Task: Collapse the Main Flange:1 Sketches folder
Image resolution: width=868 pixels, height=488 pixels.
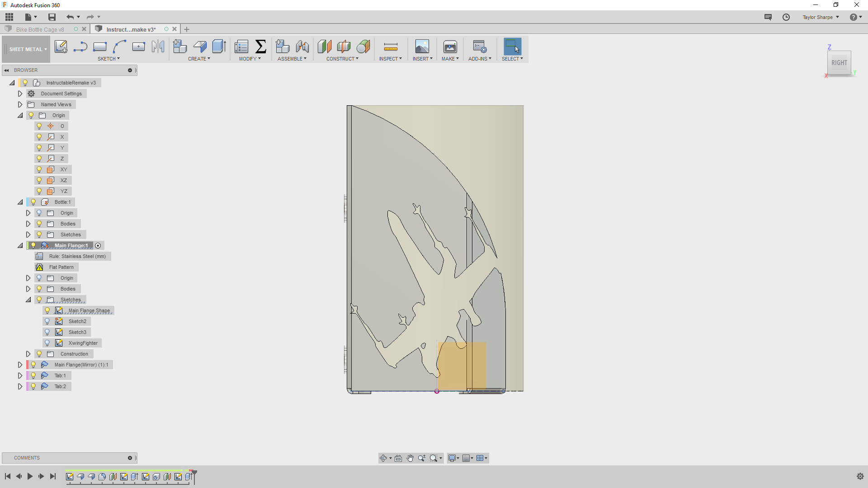Action: pyautogui.click(x=28, y=300)
